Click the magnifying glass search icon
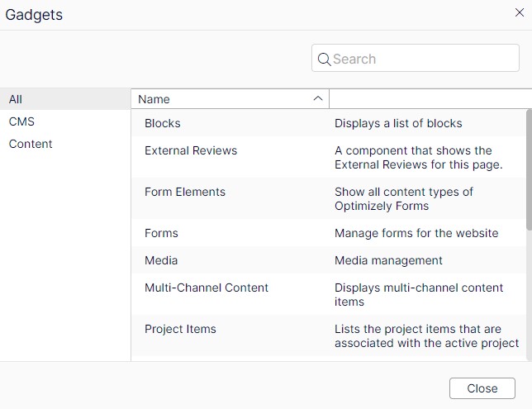Screen dimensions: 532x409 pyautogui.click(x=324, y=59)
